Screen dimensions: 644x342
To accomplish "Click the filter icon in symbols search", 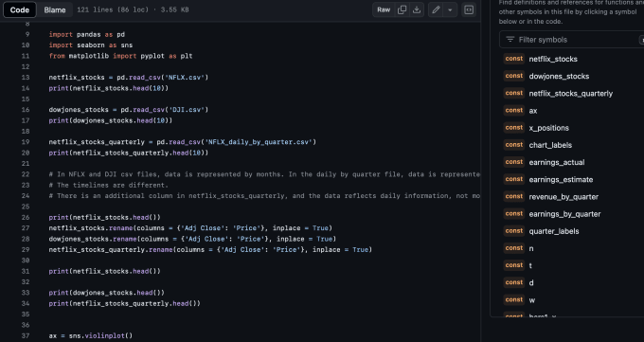I will 510,40.
